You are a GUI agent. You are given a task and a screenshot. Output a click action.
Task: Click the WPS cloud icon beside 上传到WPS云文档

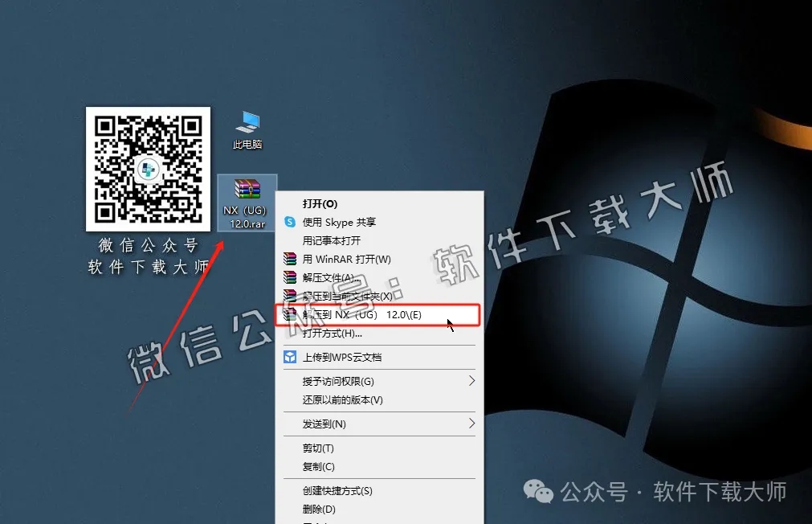tap(291, 357)
